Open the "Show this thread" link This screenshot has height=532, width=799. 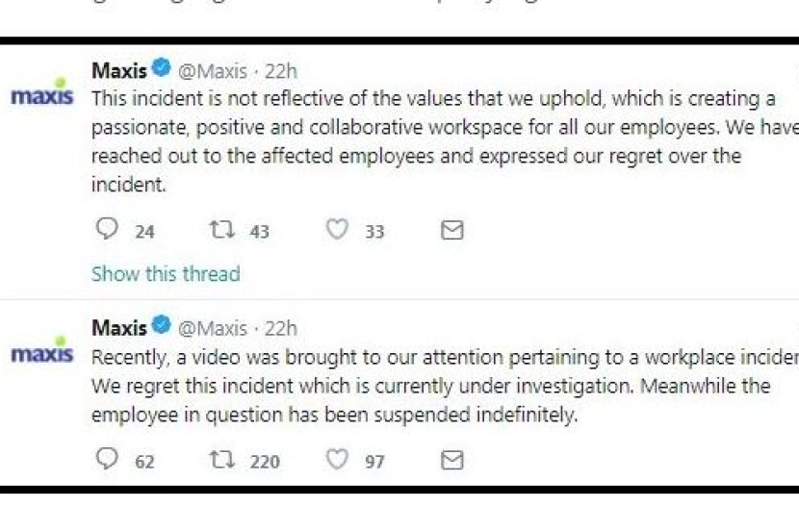[166, 274]
